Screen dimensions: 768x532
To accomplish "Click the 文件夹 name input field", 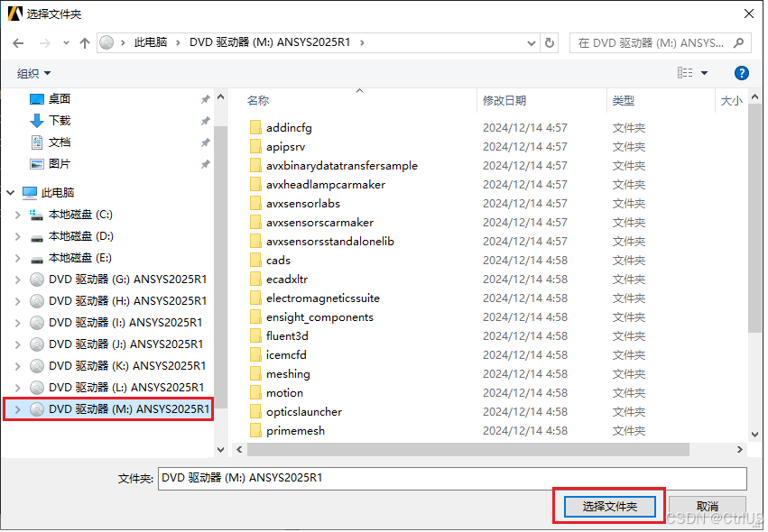I will [x=452, y=478].
